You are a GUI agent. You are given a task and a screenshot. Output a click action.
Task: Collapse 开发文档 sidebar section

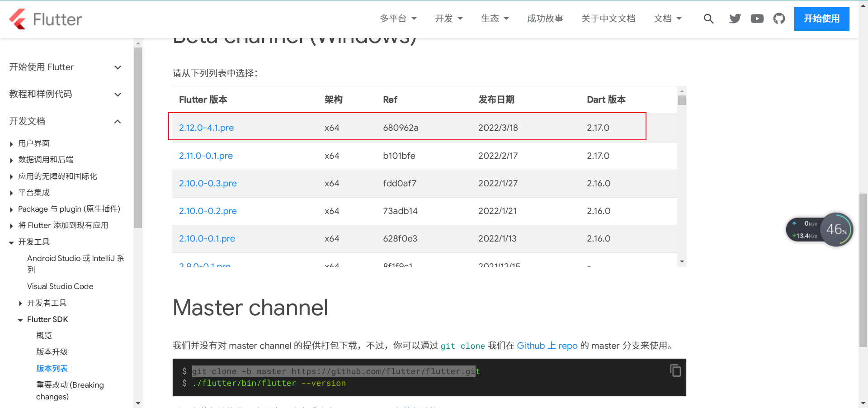point(66,121)
